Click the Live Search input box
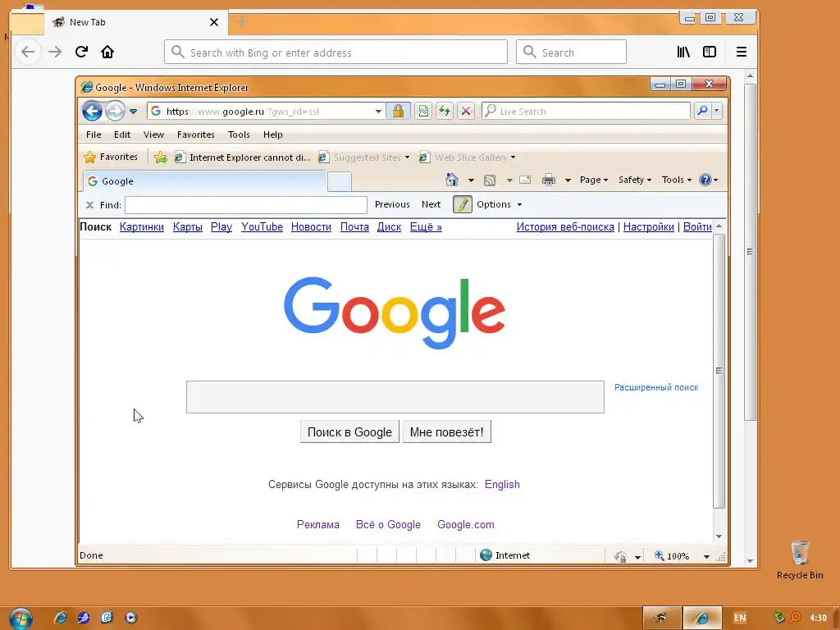The height and width of the screenshot is (630, 840). click(586, 111)
